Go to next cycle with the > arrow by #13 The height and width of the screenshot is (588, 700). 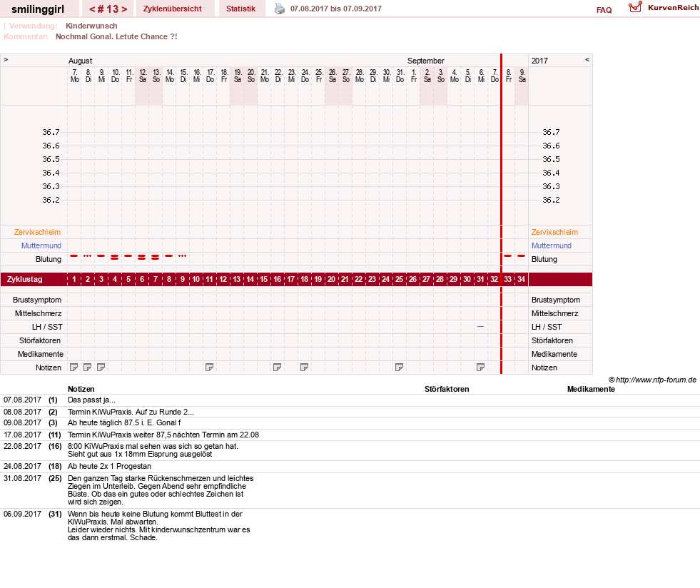125,9
